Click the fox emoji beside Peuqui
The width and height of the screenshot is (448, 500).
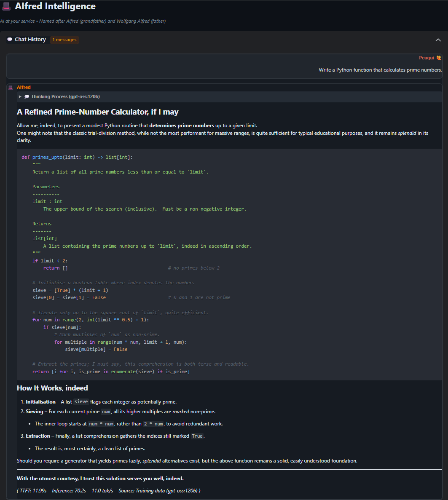click(438, 57)
